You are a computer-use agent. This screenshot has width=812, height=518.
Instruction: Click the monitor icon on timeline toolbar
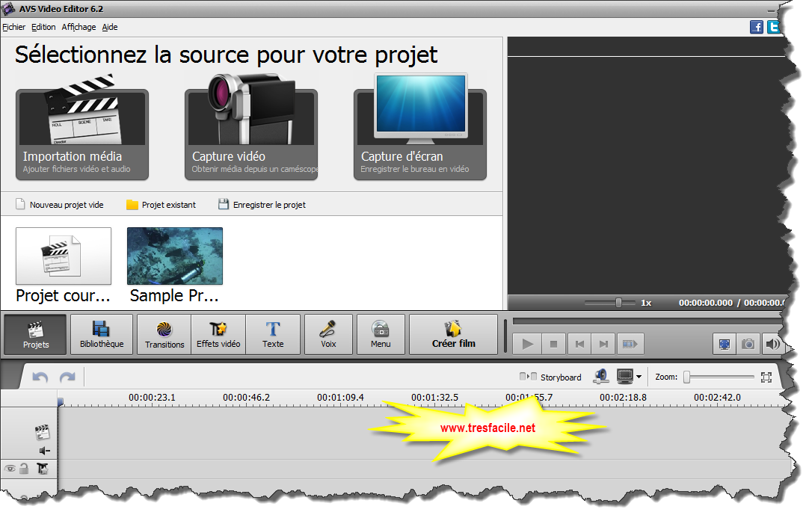624,376
